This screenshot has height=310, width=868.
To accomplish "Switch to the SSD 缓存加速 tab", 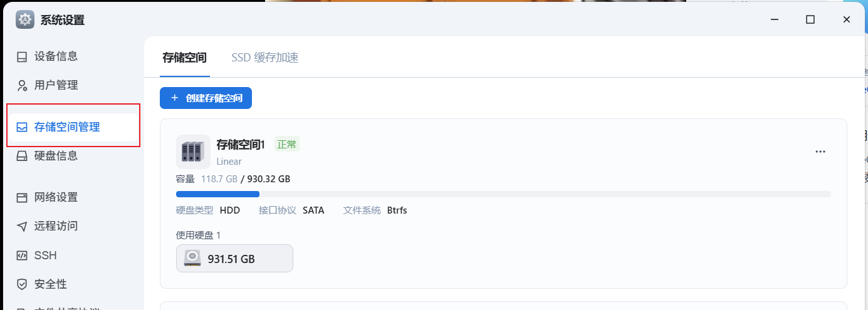I will (x=264, y=58).
